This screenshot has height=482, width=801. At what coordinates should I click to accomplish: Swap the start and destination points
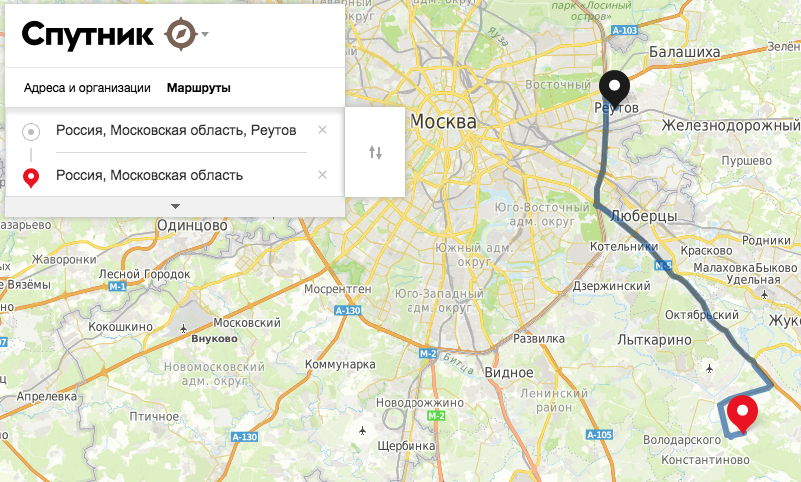pyautogui.click(x=375, y=152)
